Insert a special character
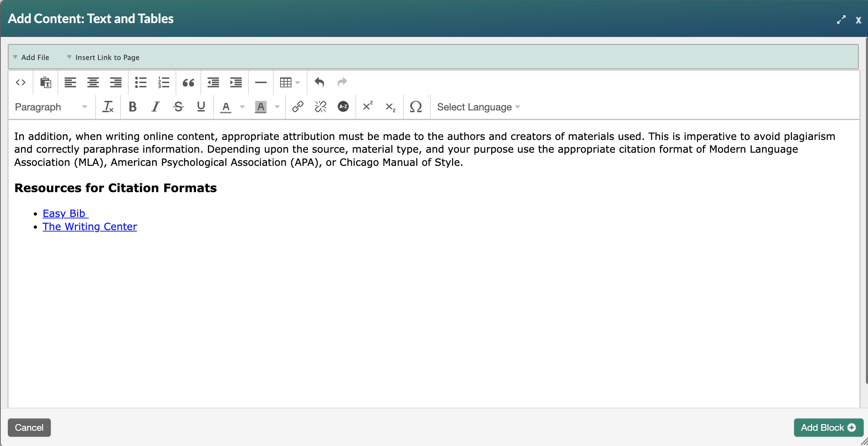Screen dimensions: 868x446 (416, 107)
